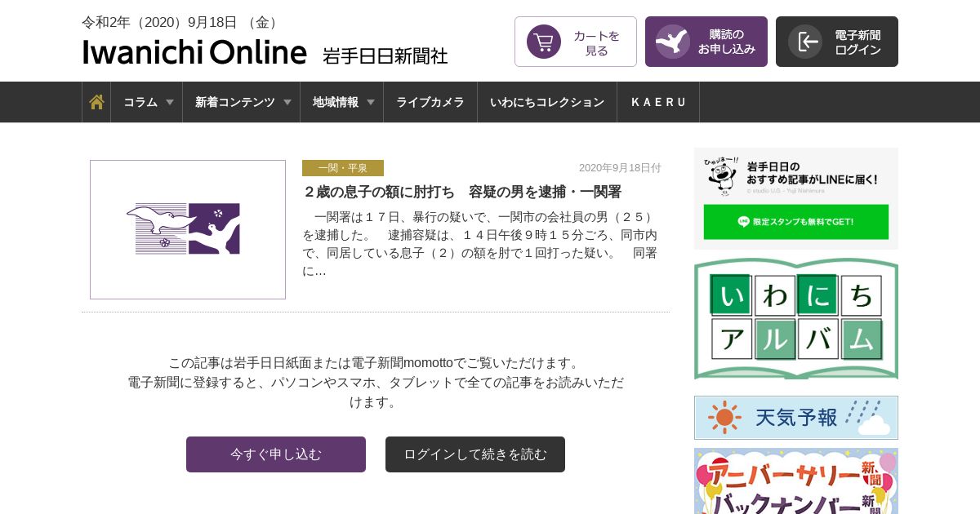Click 今すぐ申し込む button
Screen dimensions: 980x514
[x=276, y=454]
